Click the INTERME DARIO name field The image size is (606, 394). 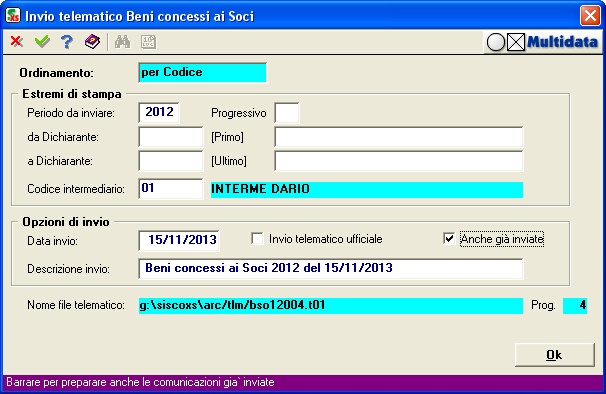(367, 189)
